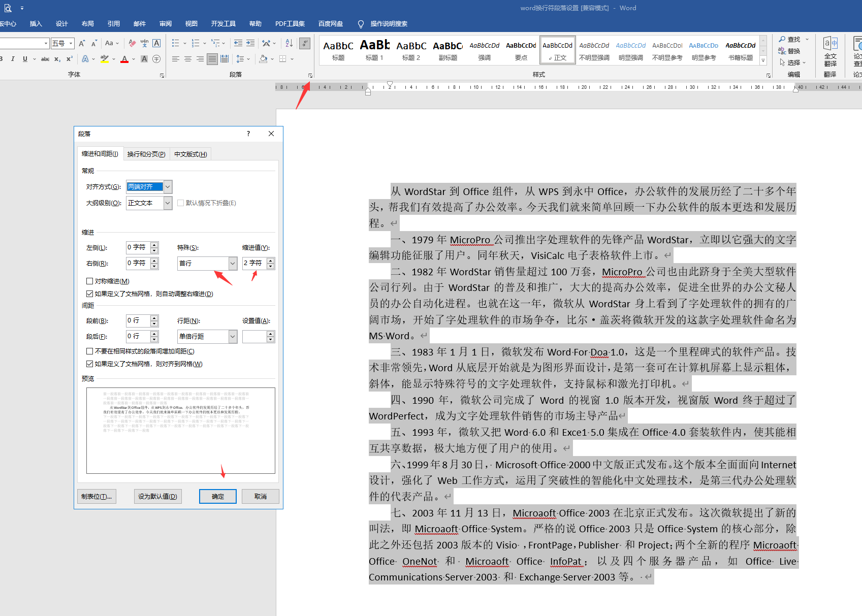Open the enclosed characters tool
This screenshot has width=862, height=616.
coord(156,59)
